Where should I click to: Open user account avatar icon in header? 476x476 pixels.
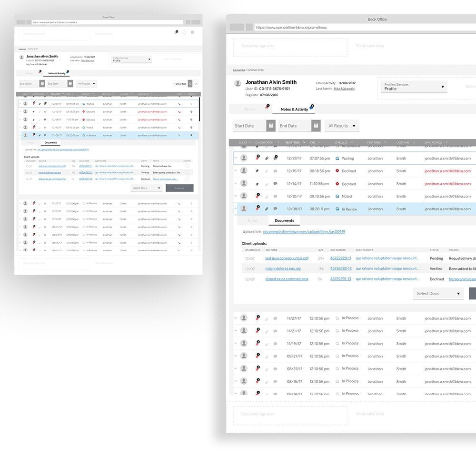[x=184, y=32]
